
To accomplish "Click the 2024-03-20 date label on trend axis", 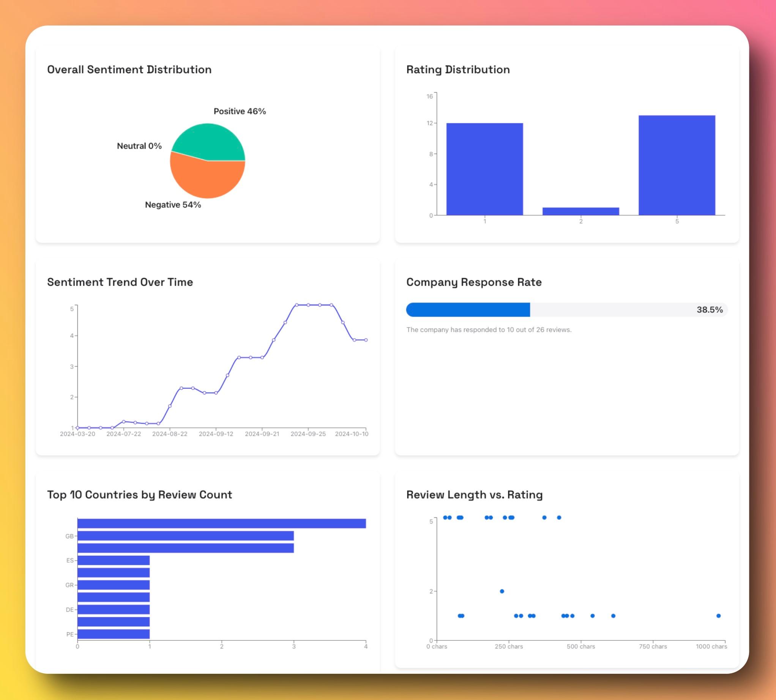I will pyautogui.click(x=77, y=434).
